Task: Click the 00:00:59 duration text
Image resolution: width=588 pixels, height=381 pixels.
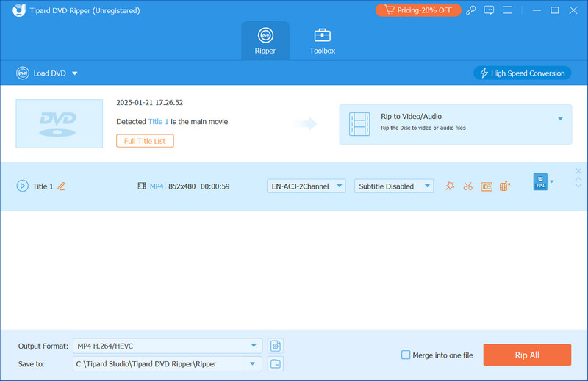Action: click(215, 186)
